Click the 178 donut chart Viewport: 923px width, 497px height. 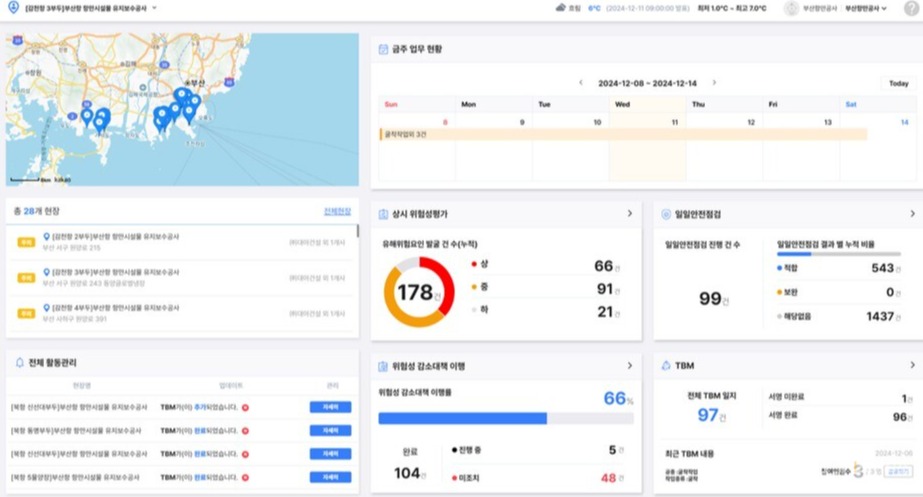point(419,292)
